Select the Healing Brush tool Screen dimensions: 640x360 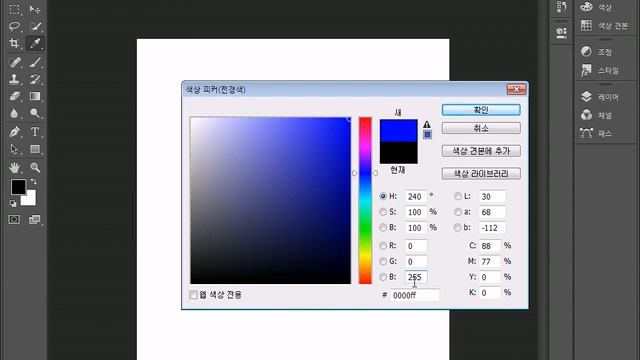pos(14,62)
